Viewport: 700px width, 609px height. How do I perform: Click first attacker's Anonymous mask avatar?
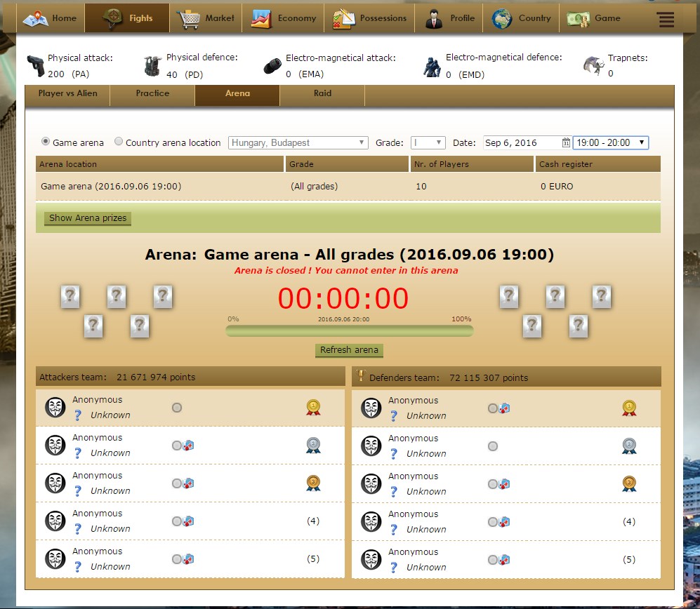pyautogui.click(x=55, y=408)
